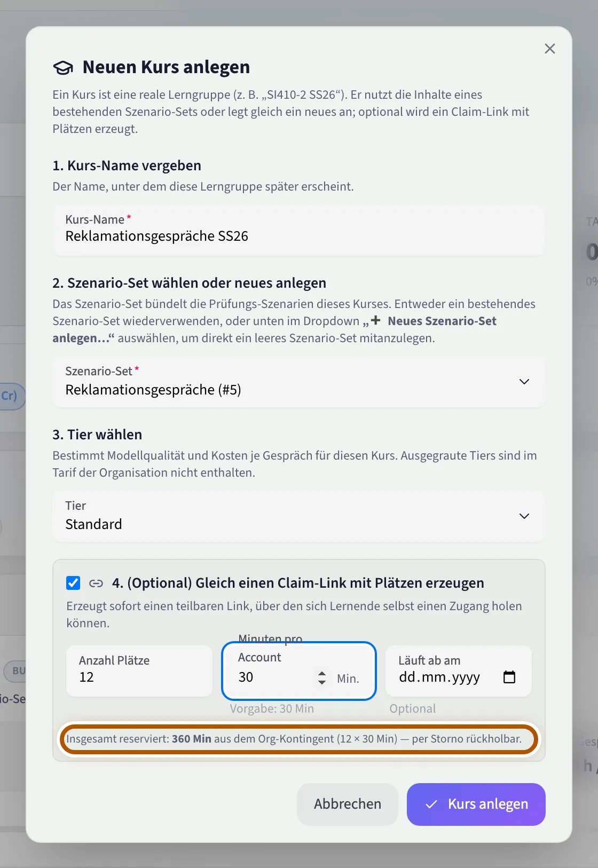Viewport: 598px width, 868px height.
Task: Click the chain link icon in step 4
Action: (x=96, y=583)
